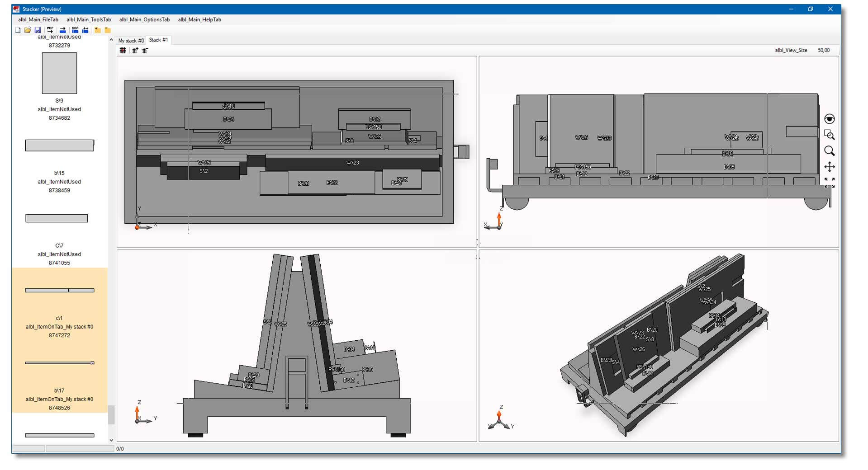The width and height of the screenshot is (868, 470).
Task: Click the item list scroll down arrow
Action: (x=111, y=440)
